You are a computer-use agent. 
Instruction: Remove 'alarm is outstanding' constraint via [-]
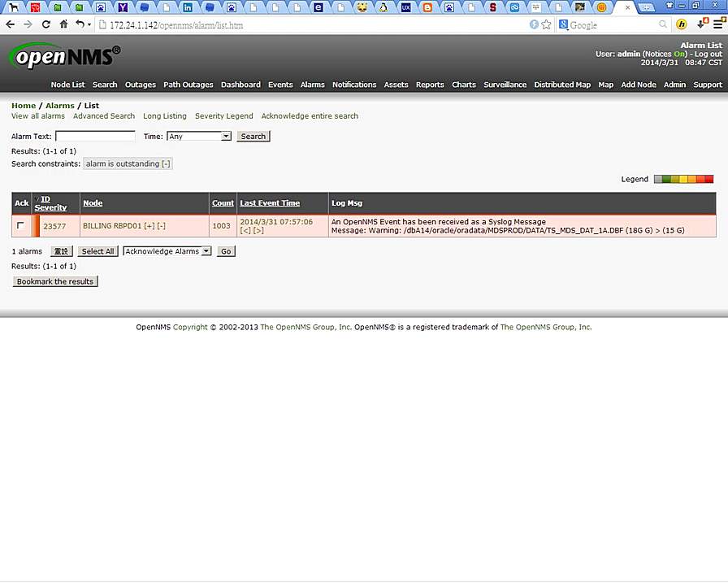tap(166, 163)
